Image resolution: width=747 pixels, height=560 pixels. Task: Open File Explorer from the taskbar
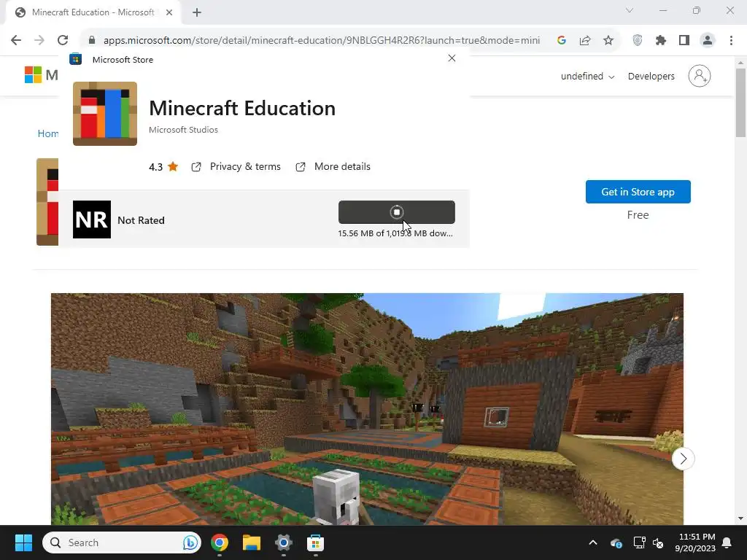pyautogui.click(x=252, y=542)
